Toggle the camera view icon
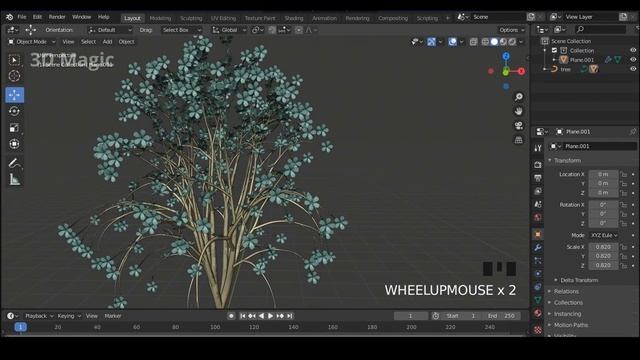Viewport: 640px width, 360px height. (x=518, y=125)
